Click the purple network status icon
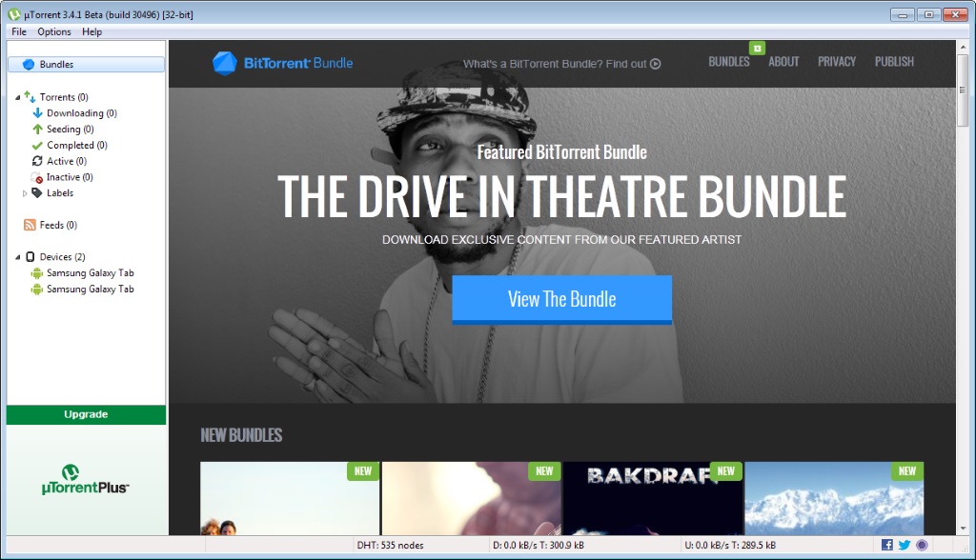The width and height of the screenshot is (976, 560). point(922,545)
